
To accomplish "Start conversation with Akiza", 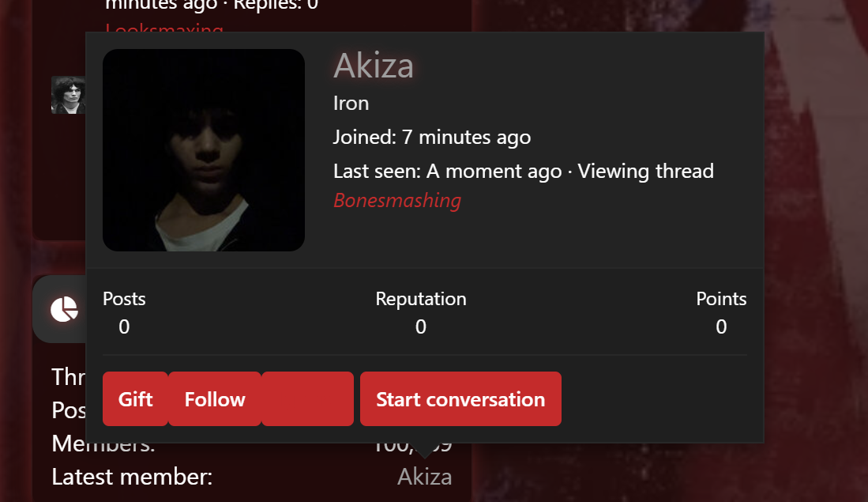I will click(460, 399).
